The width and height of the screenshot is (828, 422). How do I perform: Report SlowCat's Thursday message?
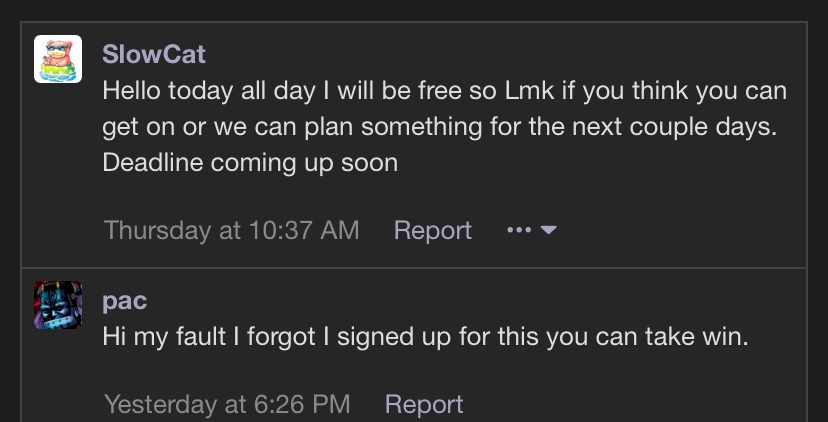coord(432,230)
